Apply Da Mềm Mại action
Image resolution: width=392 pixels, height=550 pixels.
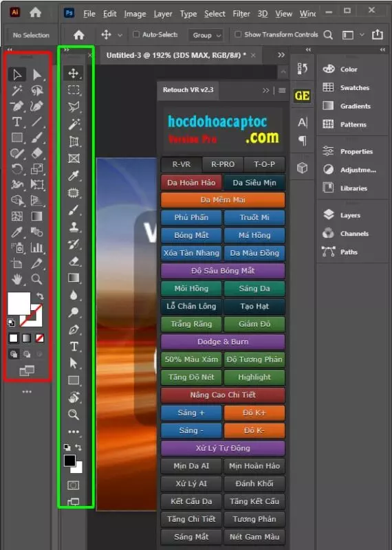point(223,200)
